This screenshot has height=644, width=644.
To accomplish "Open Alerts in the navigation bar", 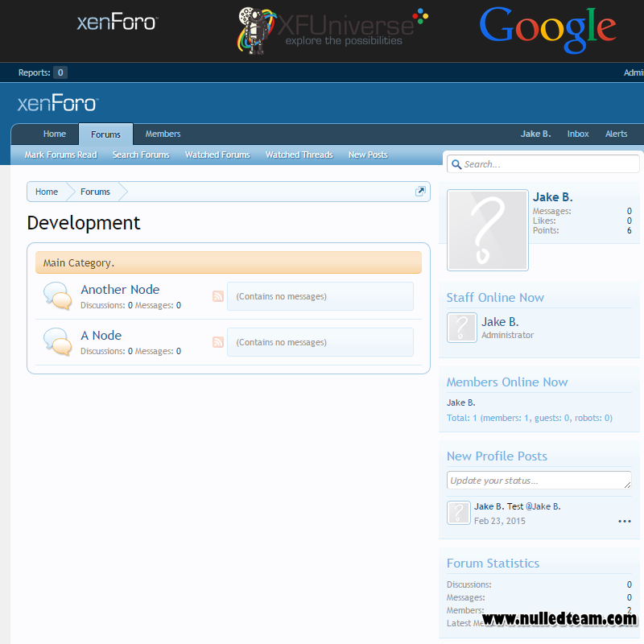I will click(616, 134).
